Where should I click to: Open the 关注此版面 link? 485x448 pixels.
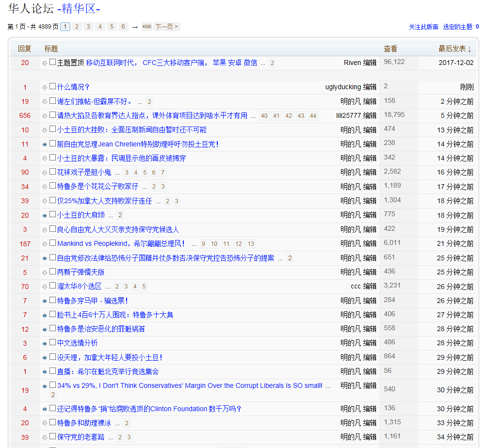(x=423, y=27)
